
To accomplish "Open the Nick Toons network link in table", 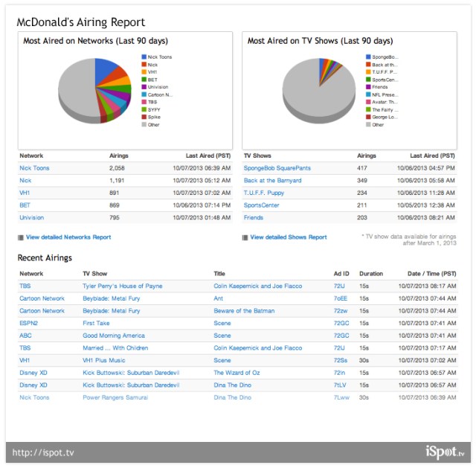I will tap(34, 168).
